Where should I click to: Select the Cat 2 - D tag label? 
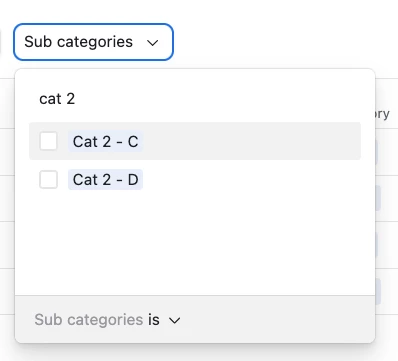[105, 180]
